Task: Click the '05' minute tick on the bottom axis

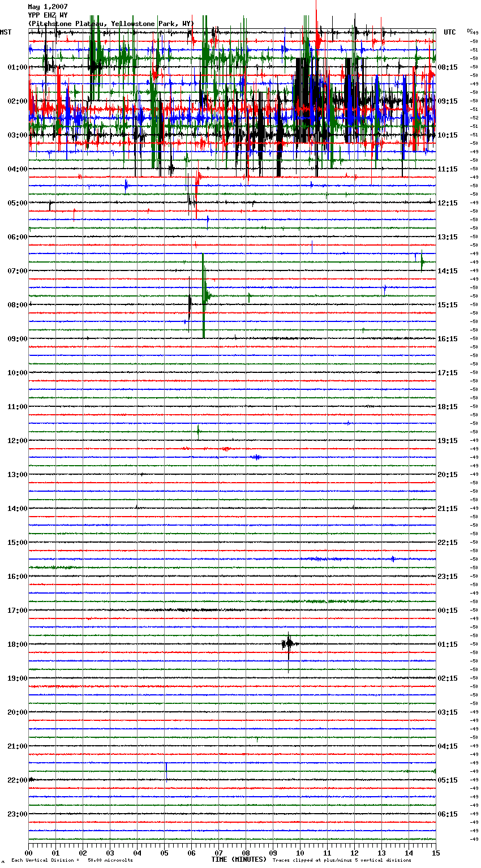Action: coord(164,853)
